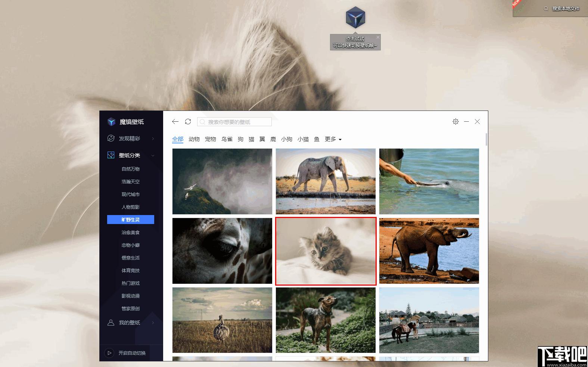Click the floating cube desktop widget

[x=355, y=18]
